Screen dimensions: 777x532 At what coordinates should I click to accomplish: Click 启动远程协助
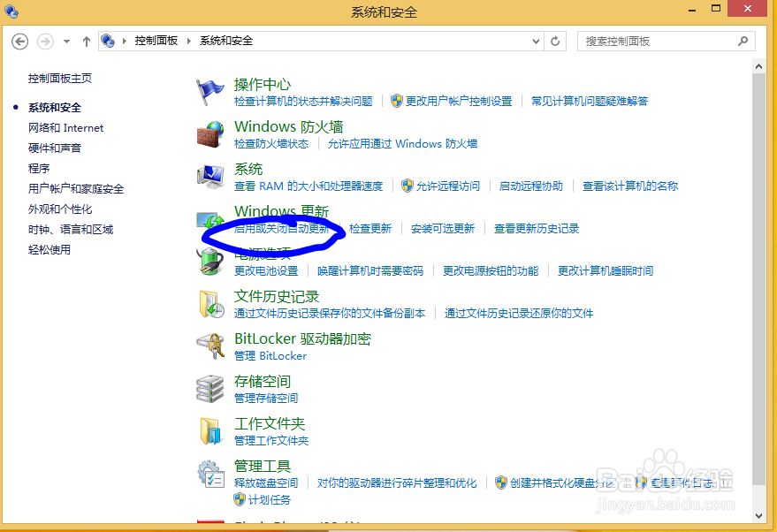530,186
